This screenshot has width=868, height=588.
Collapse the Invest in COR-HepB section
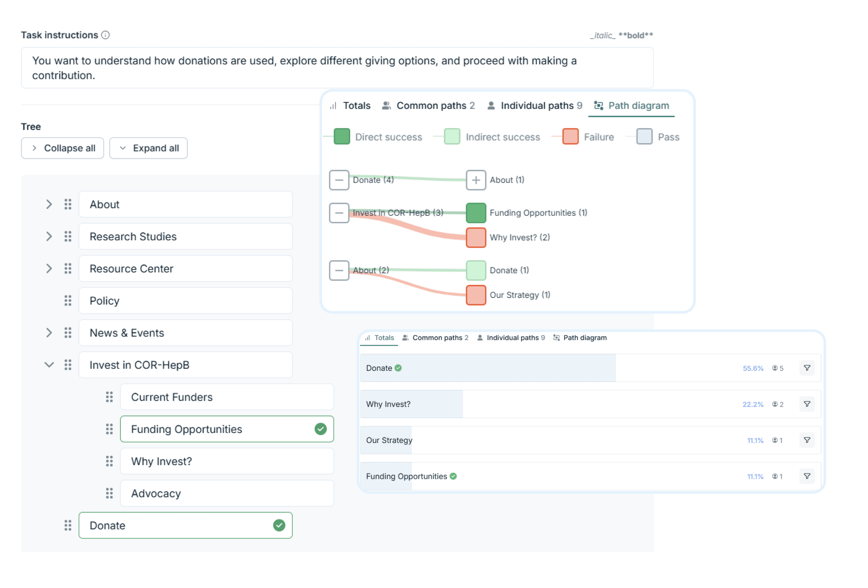click(x=49, y=365)
